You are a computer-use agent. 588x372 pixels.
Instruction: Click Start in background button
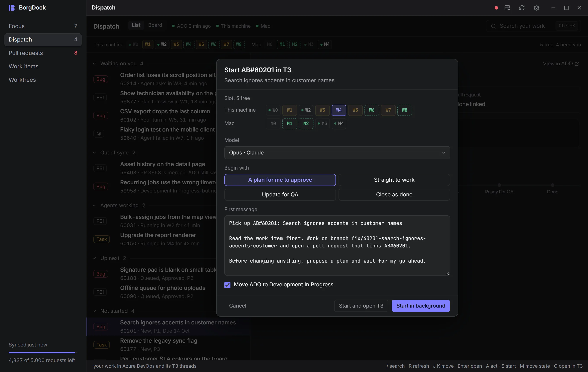[420, 306]
